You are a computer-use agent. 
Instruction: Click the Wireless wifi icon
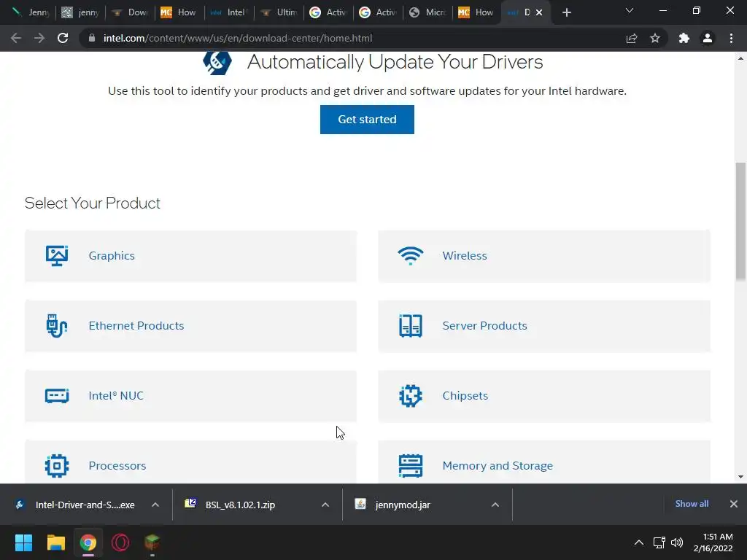[410, 256]
